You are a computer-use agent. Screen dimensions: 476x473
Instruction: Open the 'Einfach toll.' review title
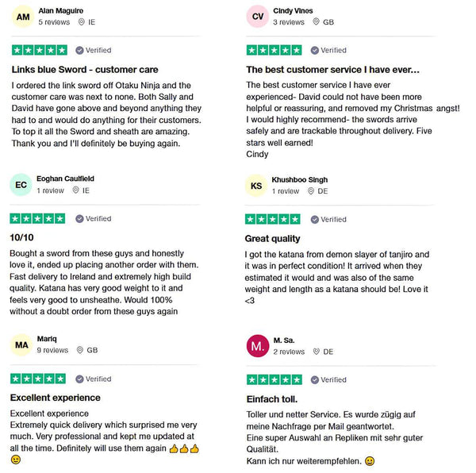(x=271, y=398)
